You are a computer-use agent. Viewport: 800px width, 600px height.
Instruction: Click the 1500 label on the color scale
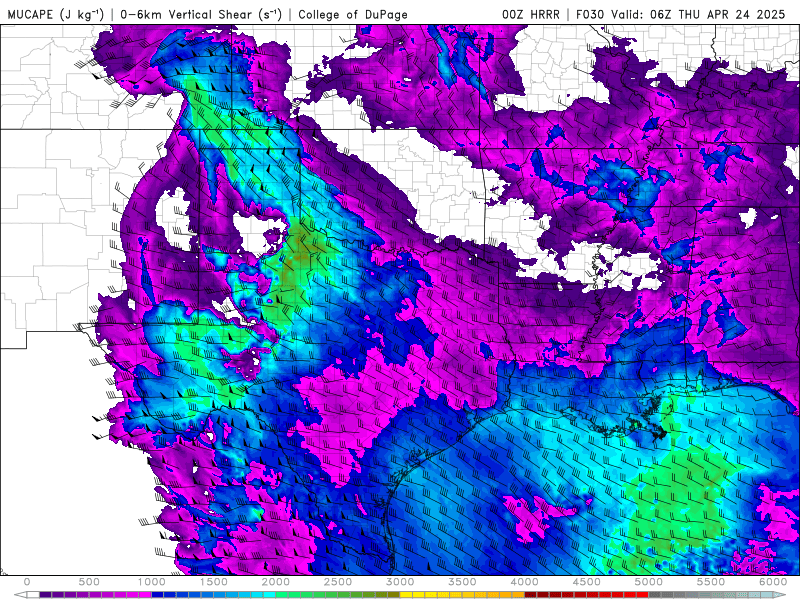click(213, 582)
